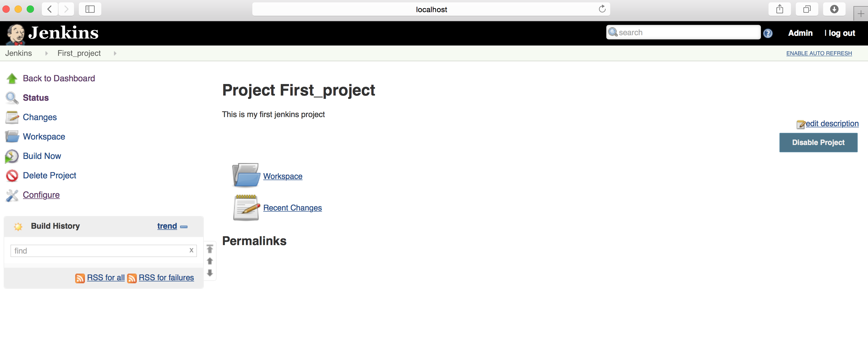Screen dimensions: 868x347
Task: Open Back to Dashboard link
Action: [x=59, y=79]
